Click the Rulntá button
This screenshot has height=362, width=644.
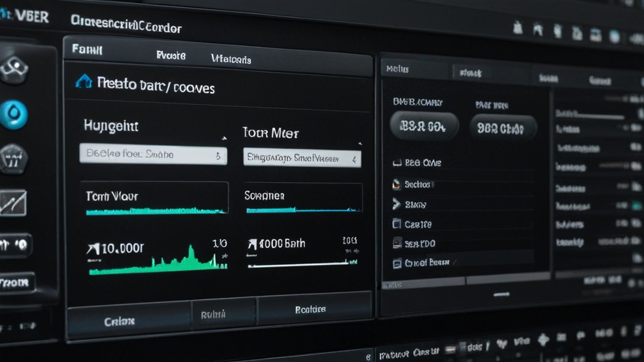point(224,314)
